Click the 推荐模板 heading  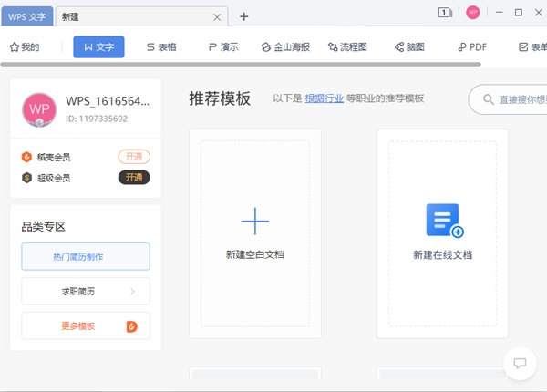220,98
